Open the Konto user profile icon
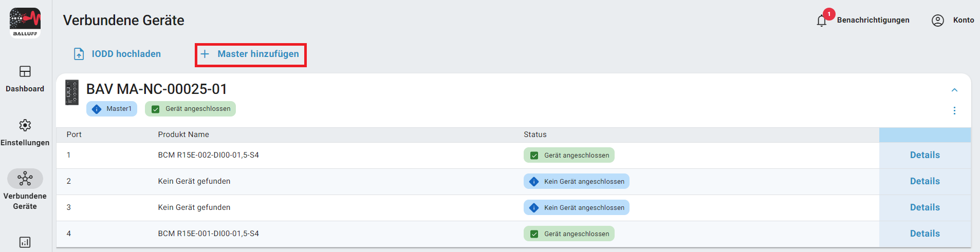Viewport: 980px width, 252px height. point(937,21)
